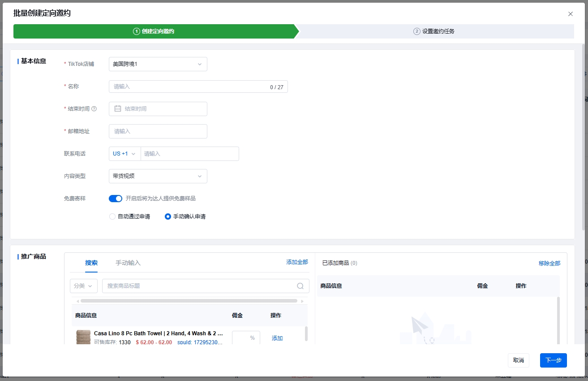Image resolution: width=588 pixels, height=381 pixels.
Task: Click the 名称 text input field
Action: click(188, 87)
